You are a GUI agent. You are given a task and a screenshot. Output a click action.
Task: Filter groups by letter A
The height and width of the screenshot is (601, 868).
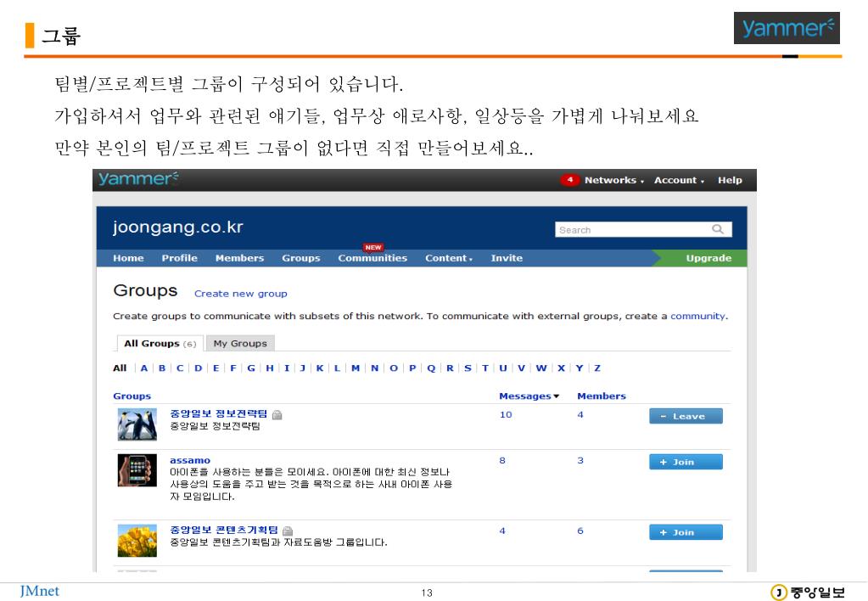(x=144, y=368)
